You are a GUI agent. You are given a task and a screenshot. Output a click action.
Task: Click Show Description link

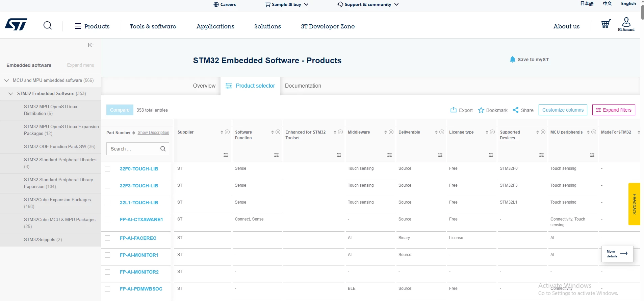[x=153, y=133]
